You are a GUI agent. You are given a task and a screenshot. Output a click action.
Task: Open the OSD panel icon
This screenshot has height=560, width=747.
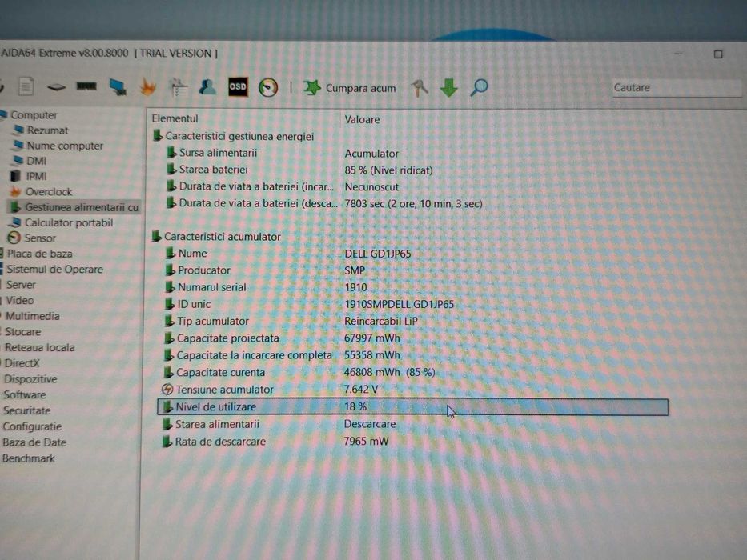pyautogui.click(x=238, y=87)
